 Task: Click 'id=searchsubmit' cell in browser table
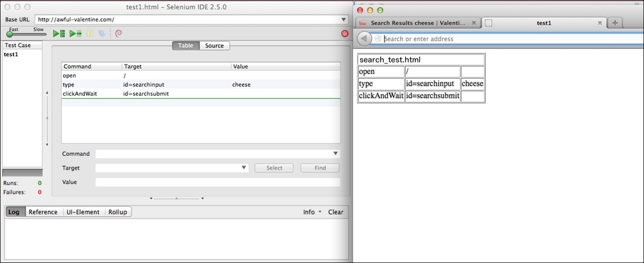click(432, 97)
